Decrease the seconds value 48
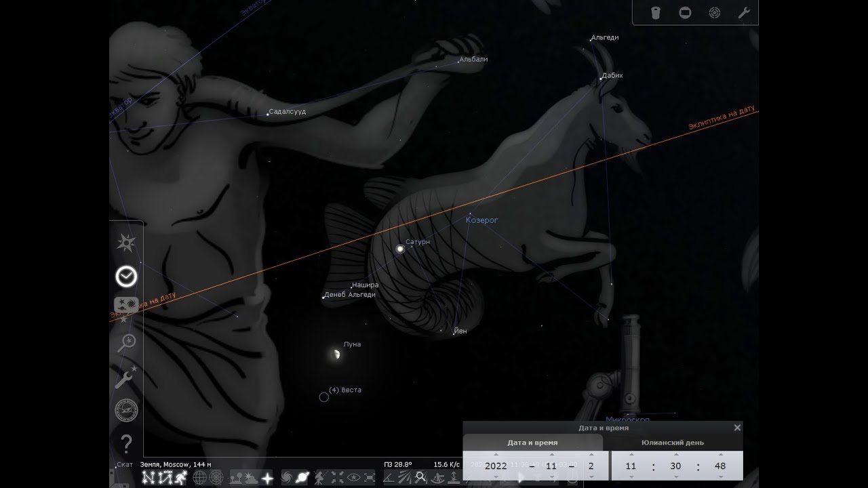The height and width of the screenshot is (488, 868). (x=721, y=477)
